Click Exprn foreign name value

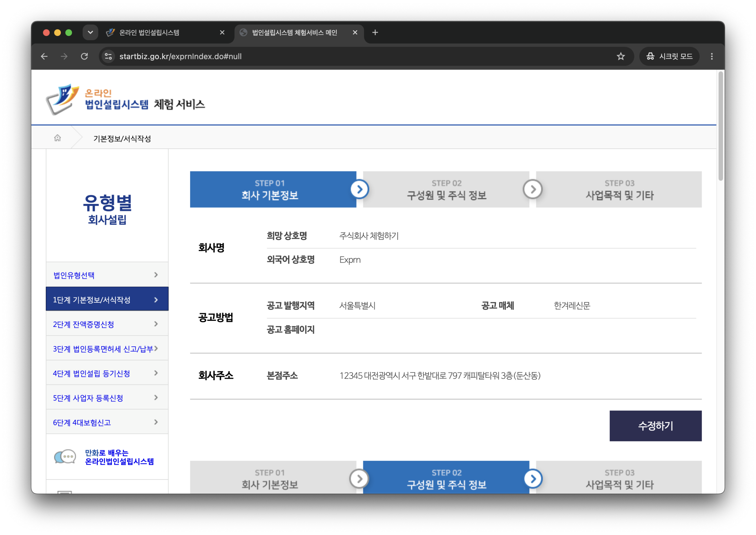(350, 260)
